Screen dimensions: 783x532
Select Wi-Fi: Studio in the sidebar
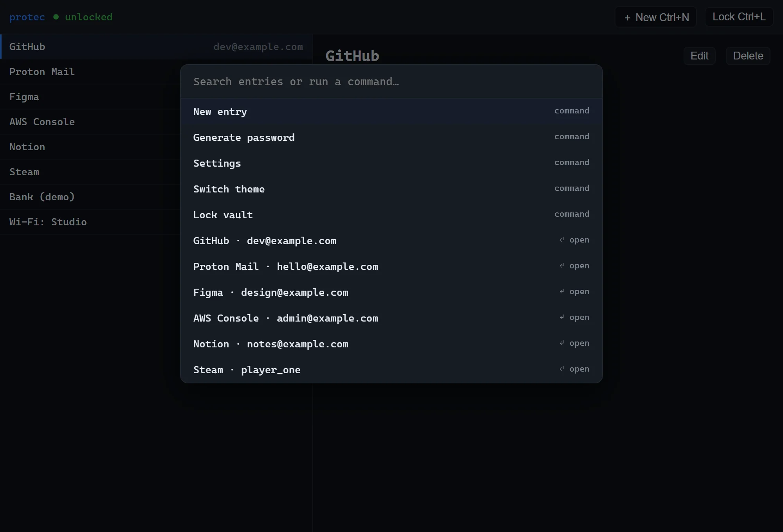click(90, 222)
